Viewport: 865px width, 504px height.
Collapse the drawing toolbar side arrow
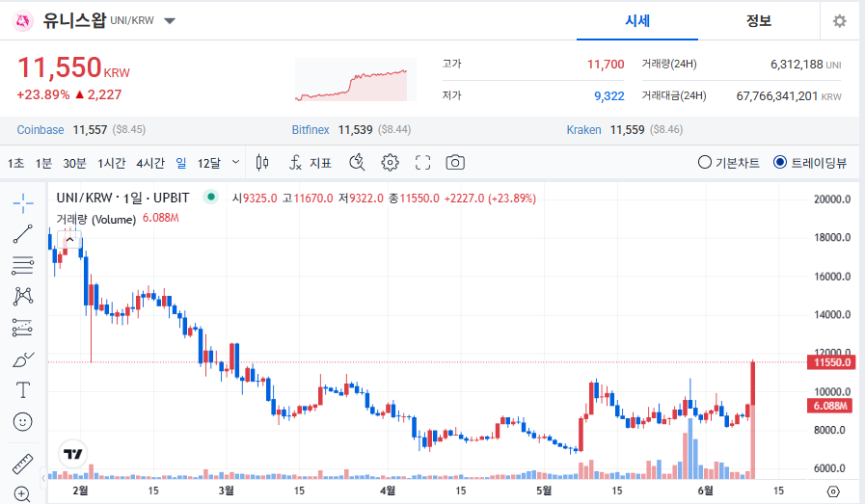point(43,478)
